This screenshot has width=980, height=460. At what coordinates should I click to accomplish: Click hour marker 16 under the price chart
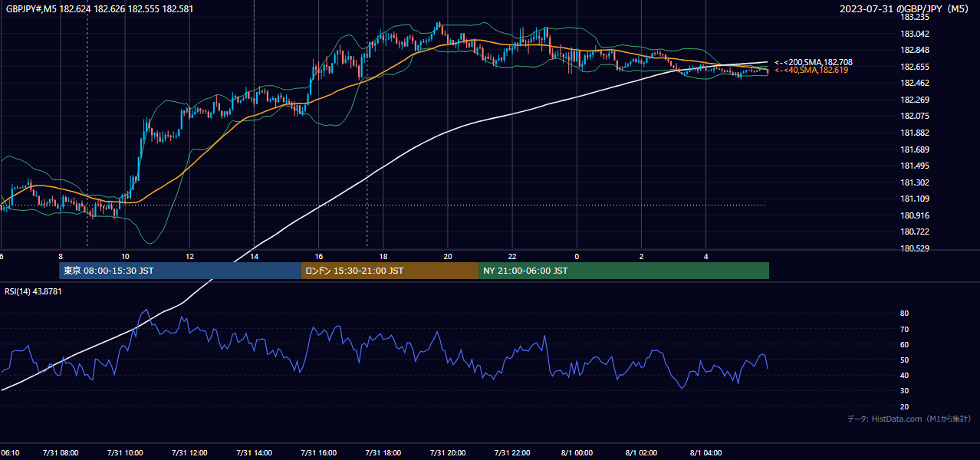click(319, 257)
